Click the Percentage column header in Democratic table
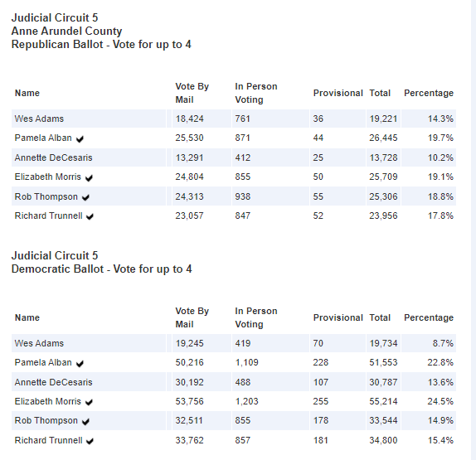Viewport: 476px width, 460px height. pyautogui.click(x=429, y=317)
